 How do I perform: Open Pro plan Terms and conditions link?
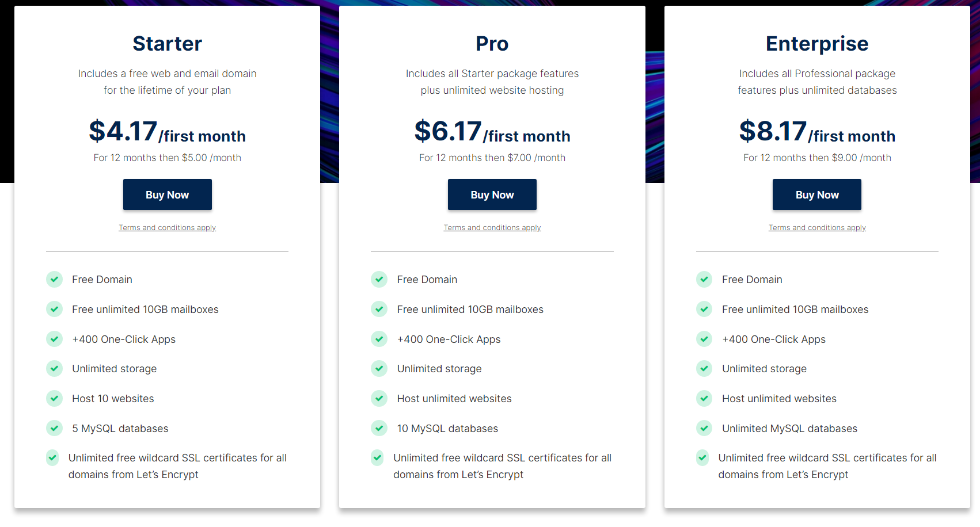492,228
